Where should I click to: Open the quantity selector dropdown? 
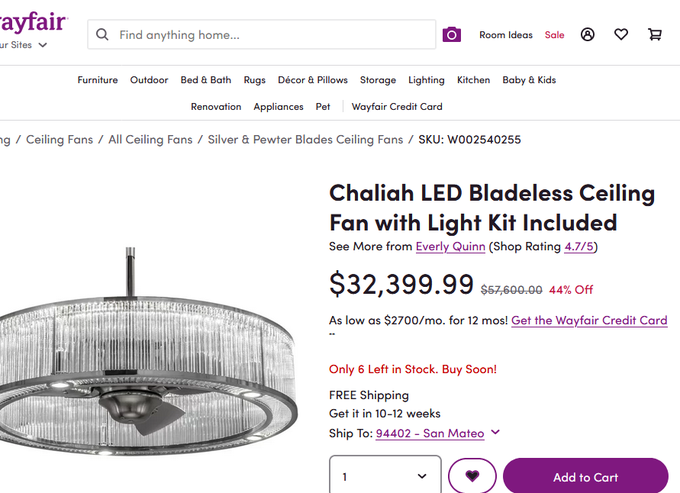[x=385, y=477]
